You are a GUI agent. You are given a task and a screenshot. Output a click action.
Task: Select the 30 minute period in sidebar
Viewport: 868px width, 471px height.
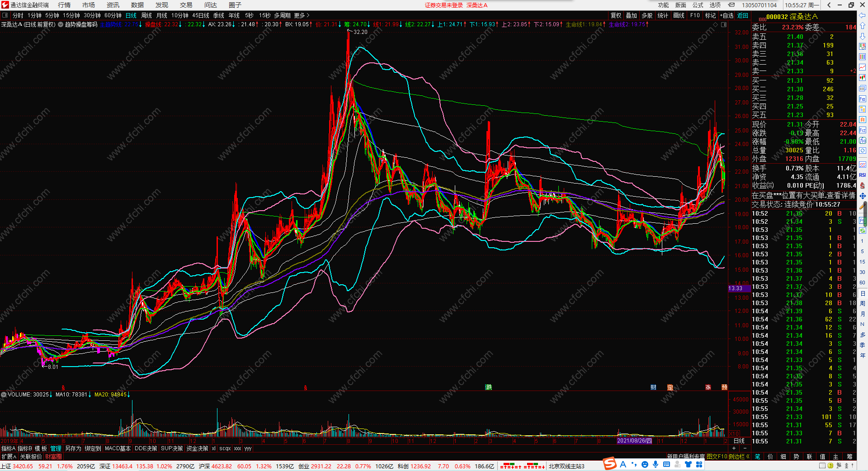863,272
